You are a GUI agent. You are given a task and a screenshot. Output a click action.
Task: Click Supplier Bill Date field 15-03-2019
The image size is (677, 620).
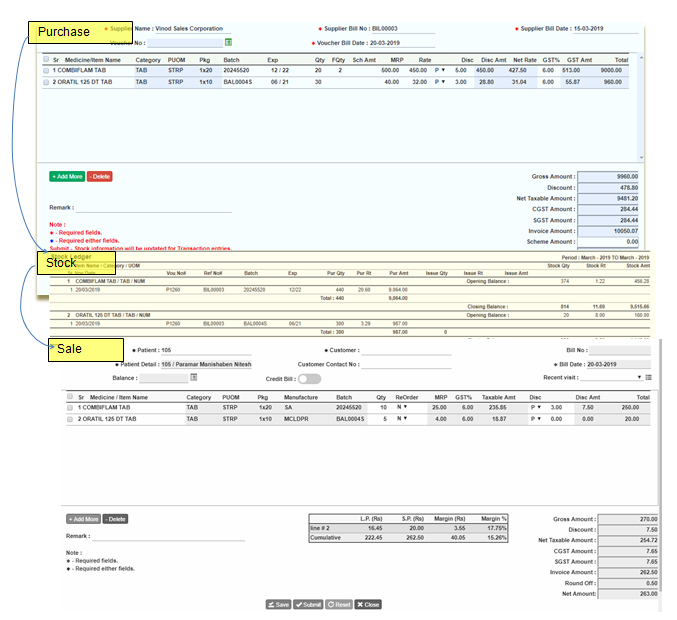(605, 28)
